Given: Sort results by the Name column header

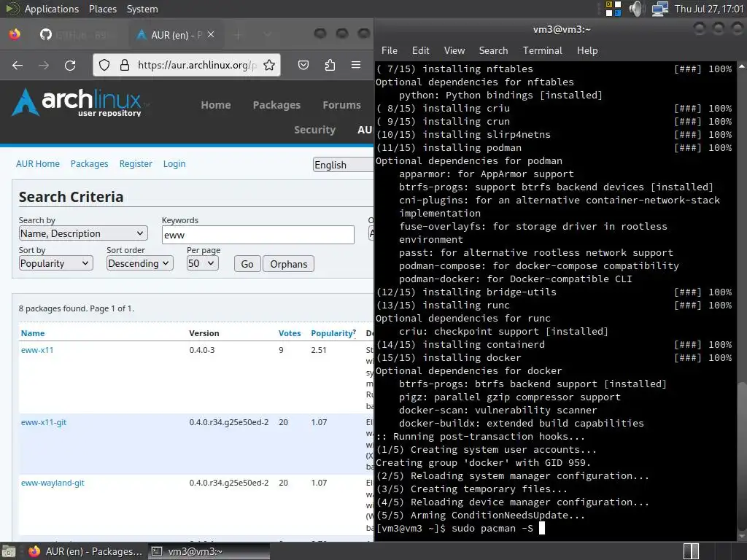Looking at the screenshot, I should [x=33, y=333].
